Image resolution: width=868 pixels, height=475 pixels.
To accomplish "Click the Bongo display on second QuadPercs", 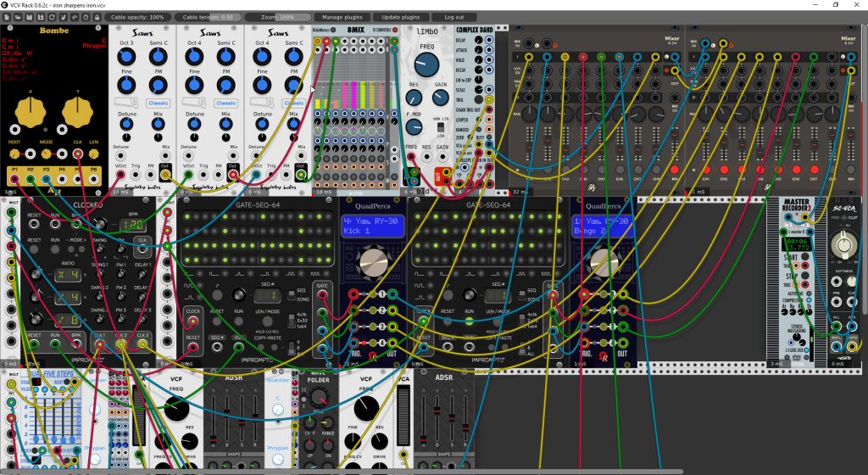I will tap(603, 226).
